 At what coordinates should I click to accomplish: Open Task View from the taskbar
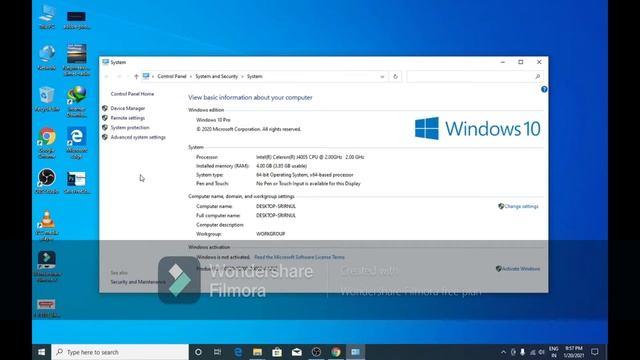218,352
